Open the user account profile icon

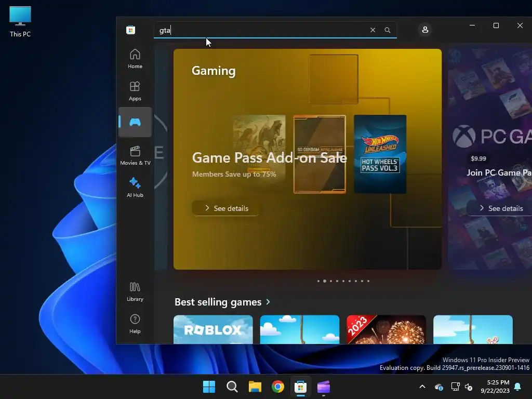[425, 30]
